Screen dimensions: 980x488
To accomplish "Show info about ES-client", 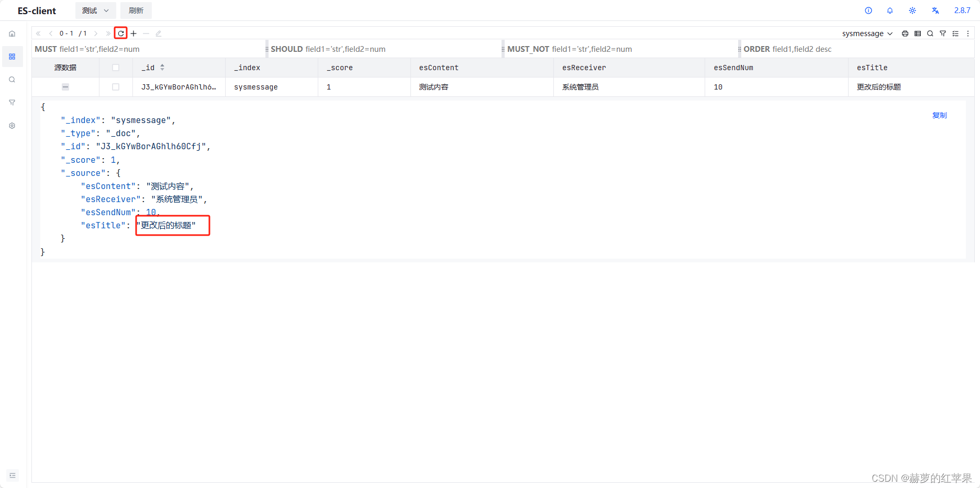I will pyautogui.click(x=868, y=10).
